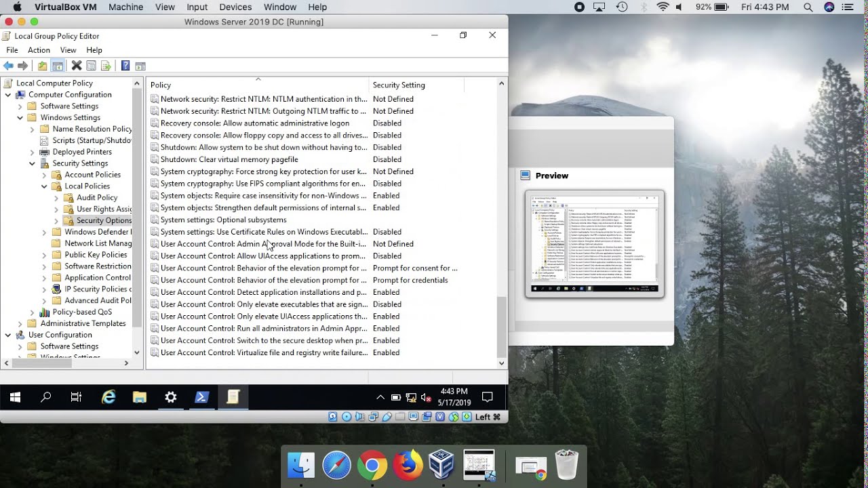Select 'User Account Control: Detect application installations' policy
This screenshot has width=868, height=488.
(264, 292)
